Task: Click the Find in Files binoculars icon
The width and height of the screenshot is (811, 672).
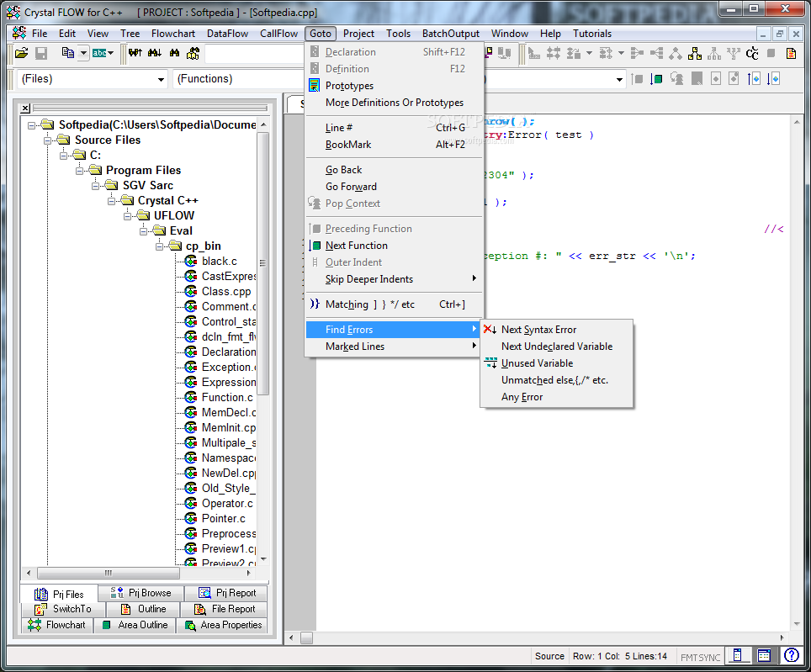Action: 193,53
